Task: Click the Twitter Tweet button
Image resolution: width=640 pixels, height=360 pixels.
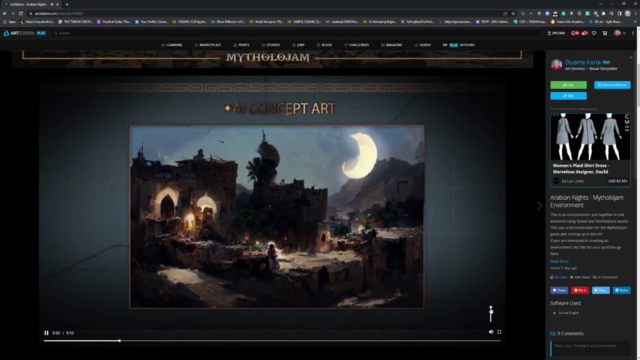Action: (x=601, y=290)
